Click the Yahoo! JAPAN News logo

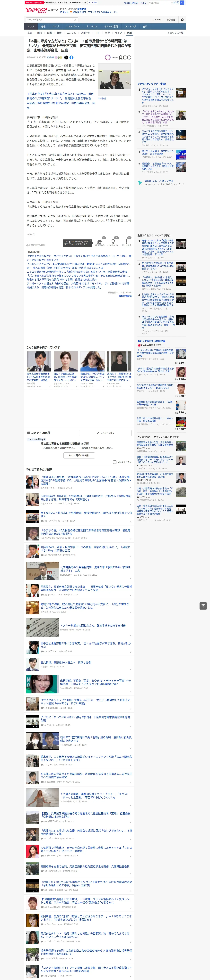42,10
